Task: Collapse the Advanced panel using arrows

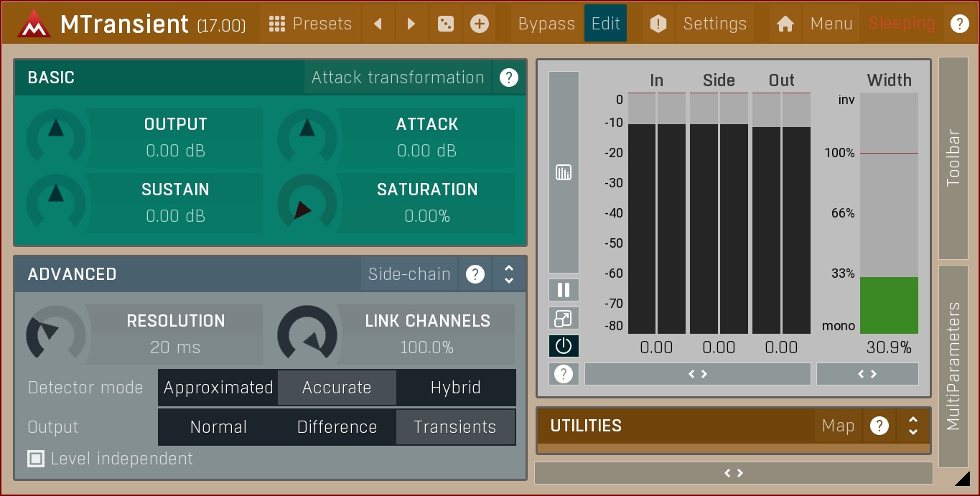Action: tap(509, 274)
